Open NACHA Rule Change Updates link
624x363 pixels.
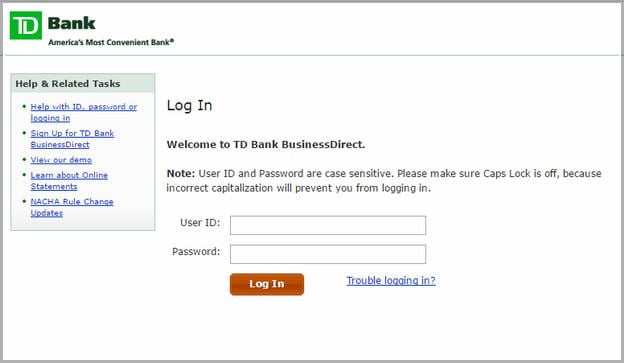click(72, 207)
